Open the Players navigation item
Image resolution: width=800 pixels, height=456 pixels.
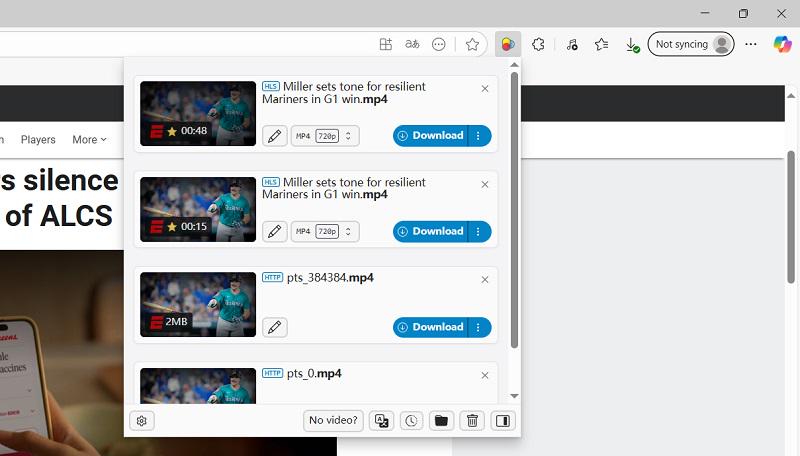38,140
